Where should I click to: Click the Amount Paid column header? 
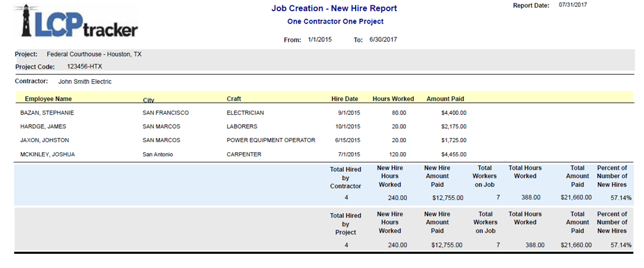[445, 99]
